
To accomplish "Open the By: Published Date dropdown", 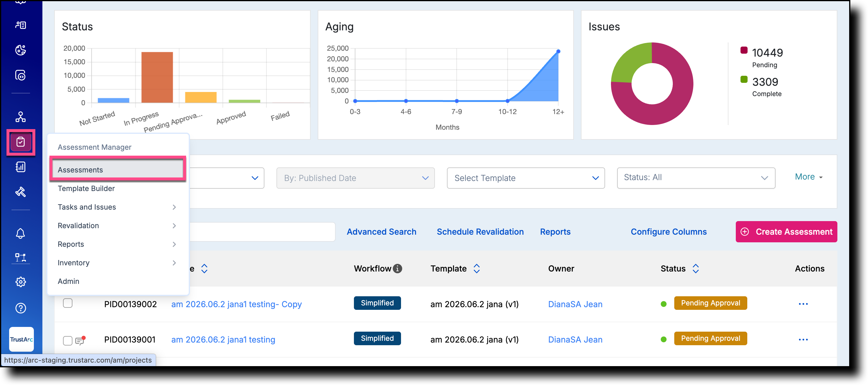I will point(355,178).
